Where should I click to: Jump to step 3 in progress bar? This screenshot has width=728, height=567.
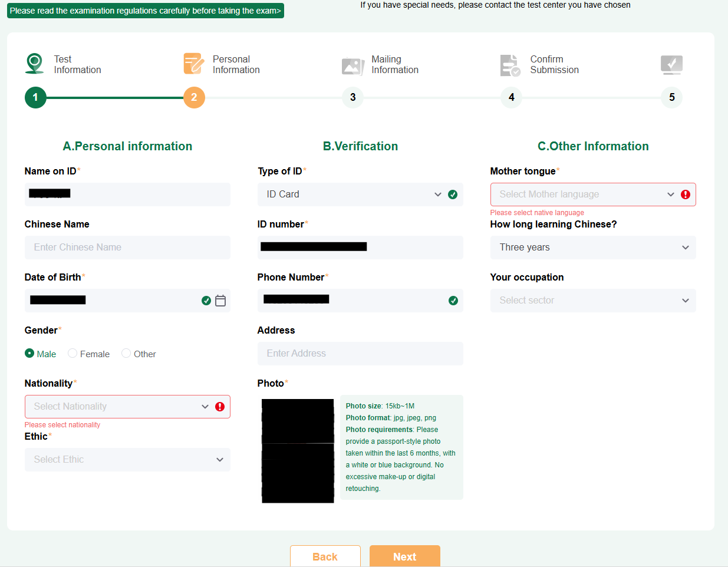coord(353,97)
